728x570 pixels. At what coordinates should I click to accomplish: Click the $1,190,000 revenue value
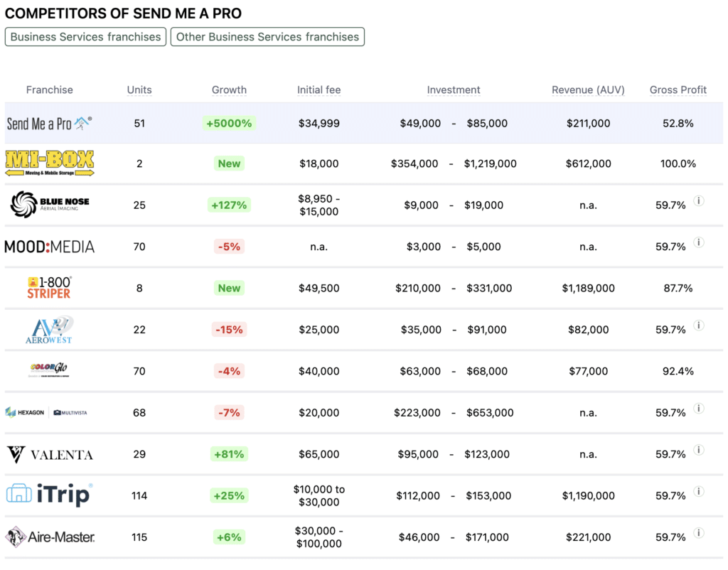point(588,496)
